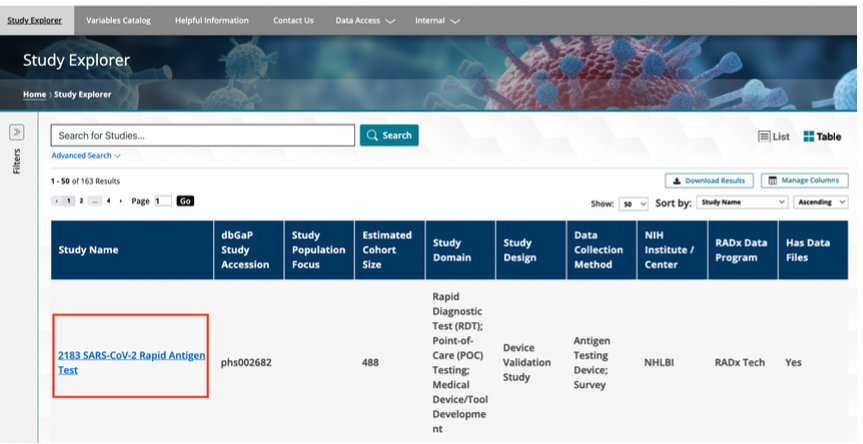This screenshot has height=444, width=863.
Task: Open Manage Columns
Action: click(x=804, y=181)
